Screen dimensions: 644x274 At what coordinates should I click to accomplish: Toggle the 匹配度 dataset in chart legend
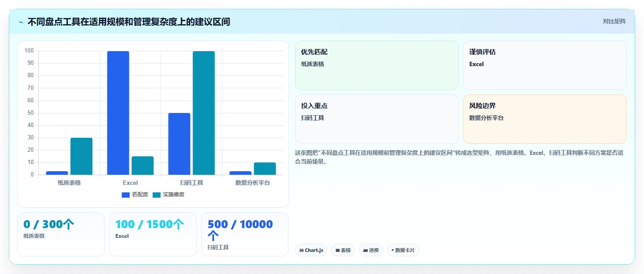click(135, 195)
